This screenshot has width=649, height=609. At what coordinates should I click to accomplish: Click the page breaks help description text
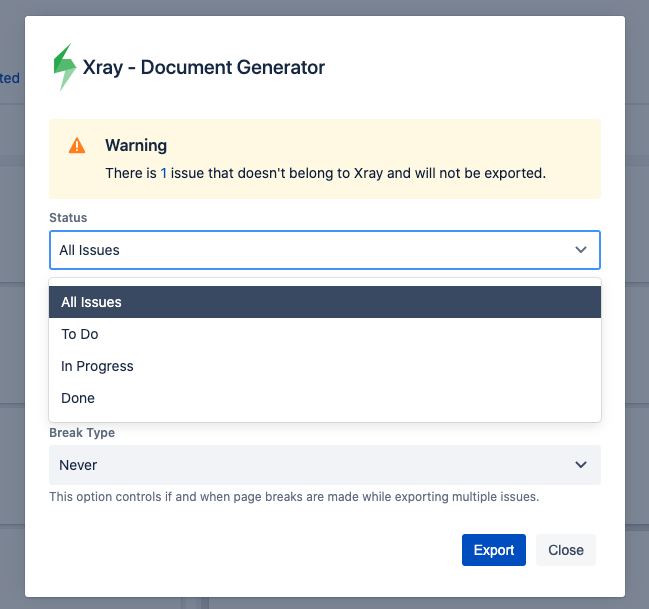(294, 497)
